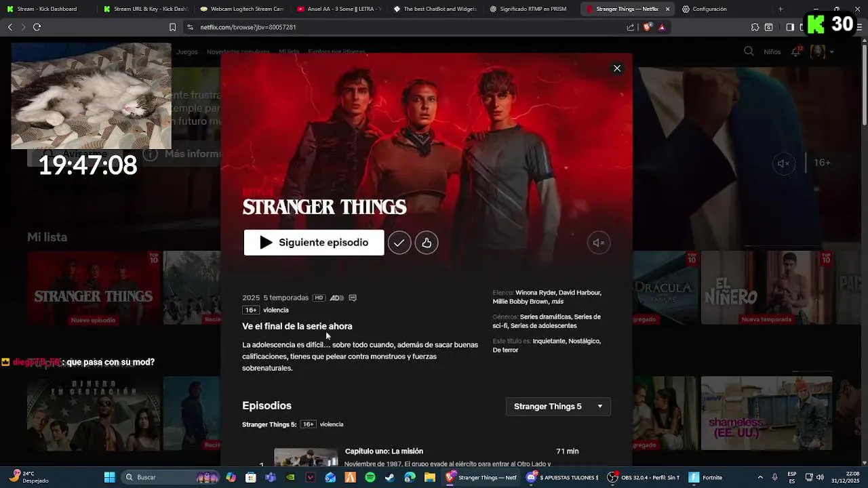This screenshot has width=868, height=488.
Task: Reload the Netflix page
Action: point(37,27)
